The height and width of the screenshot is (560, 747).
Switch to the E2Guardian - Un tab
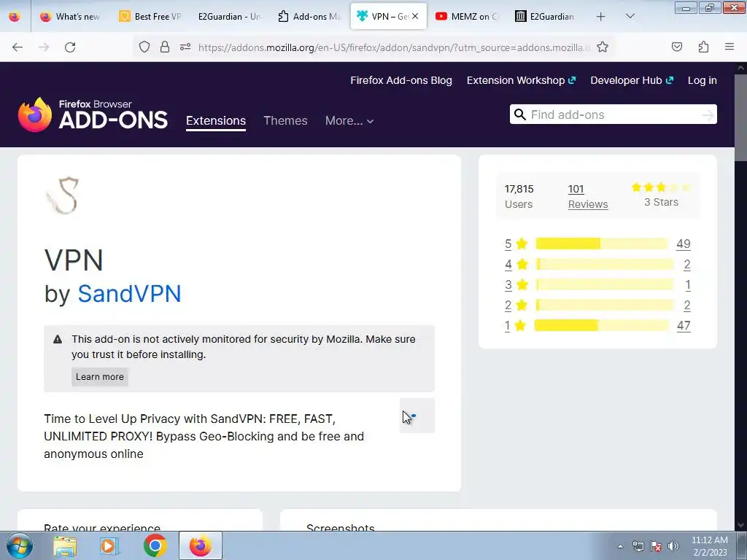pos(230,16)
